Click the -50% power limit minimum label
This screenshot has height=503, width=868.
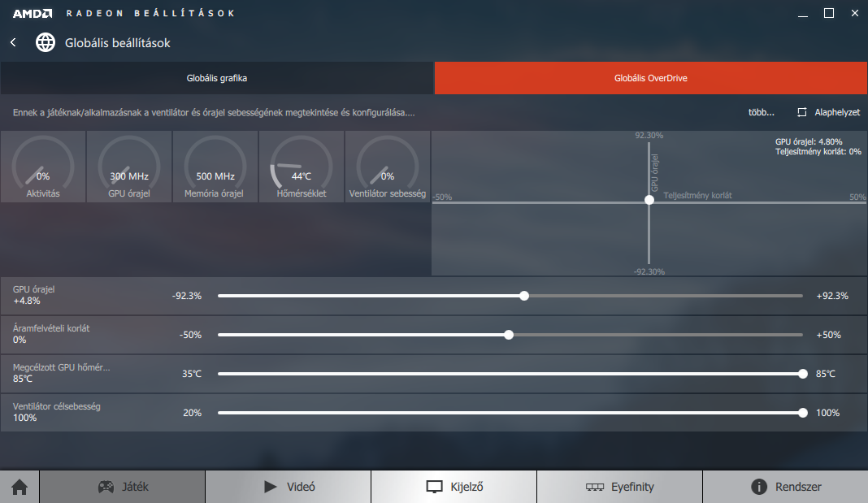pos(190,335)
